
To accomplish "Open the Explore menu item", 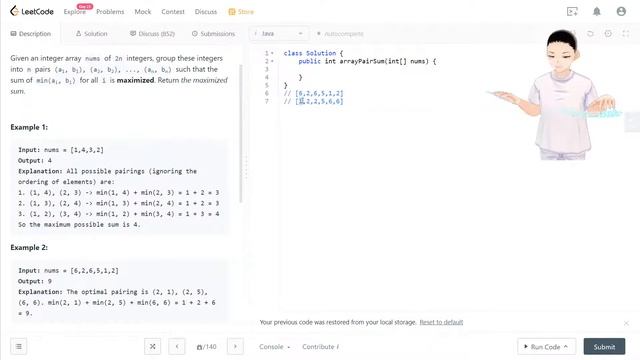I will (x=75, y=12).
